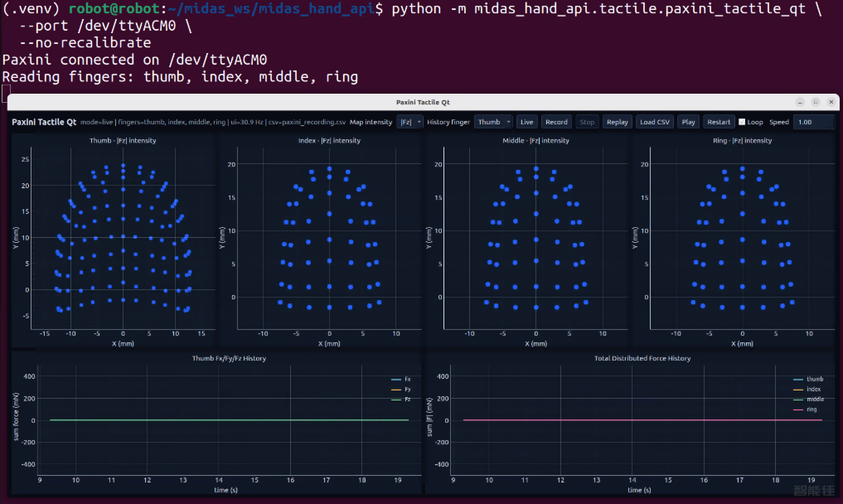
Task: Click the terminal line 'Reading fingers: thumb, index, middle, ring'
Action: point(180,77)
